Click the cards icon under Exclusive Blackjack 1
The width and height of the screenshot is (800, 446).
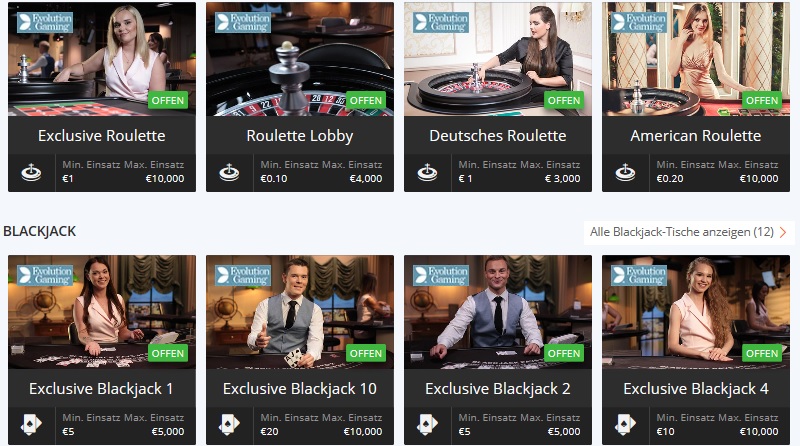(x=31, y=424)
